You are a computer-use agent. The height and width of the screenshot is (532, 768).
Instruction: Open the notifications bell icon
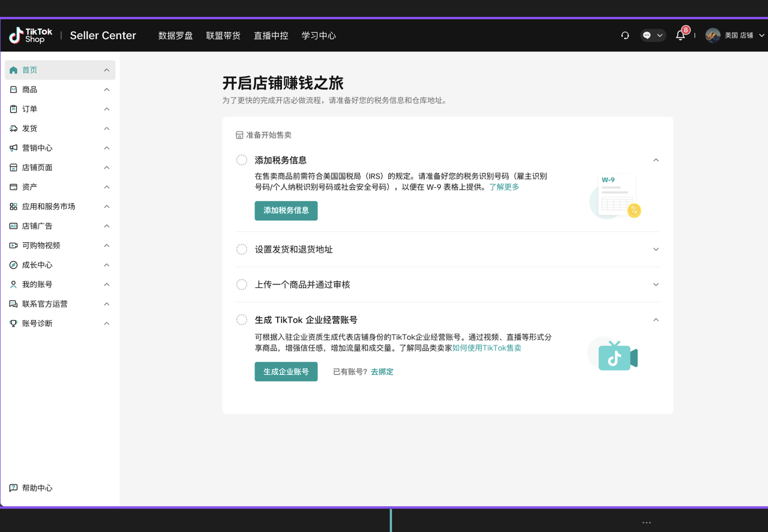[x=680, y=35]
